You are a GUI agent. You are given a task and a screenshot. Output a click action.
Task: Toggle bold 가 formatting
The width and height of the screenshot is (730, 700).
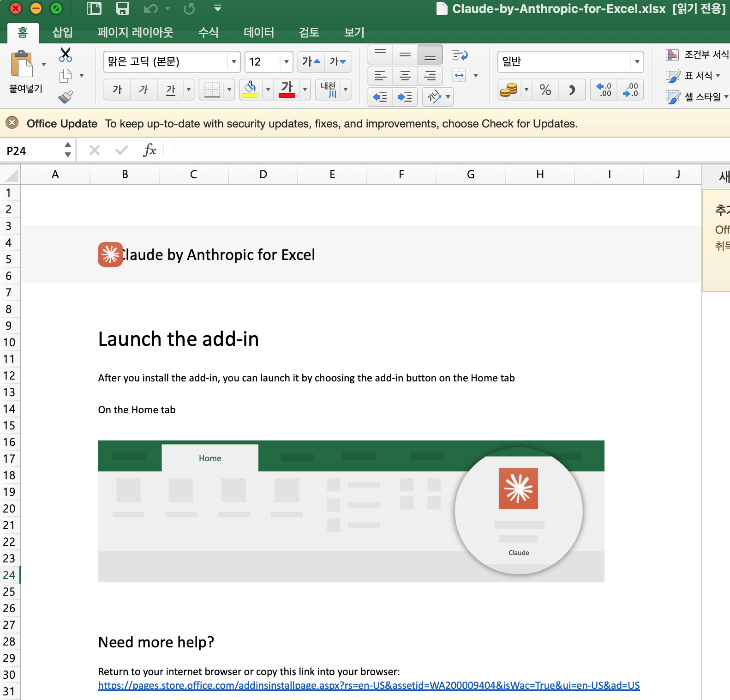(117, 89)
